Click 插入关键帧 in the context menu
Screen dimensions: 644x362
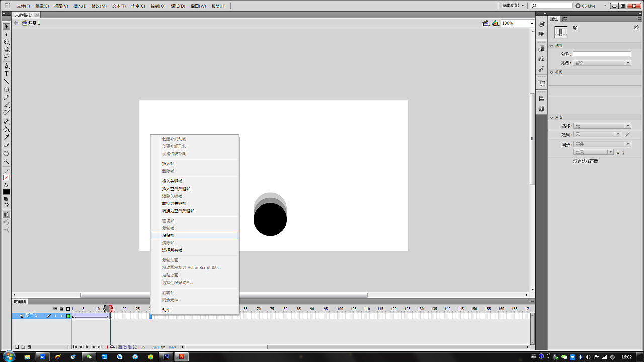click(172, 181)
